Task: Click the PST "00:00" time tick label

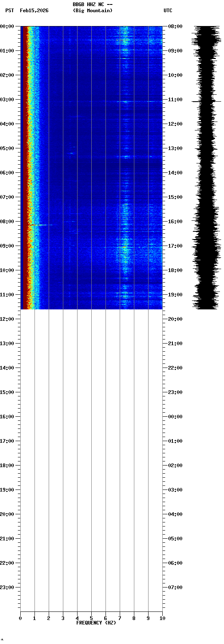Action: pos(7,26)
